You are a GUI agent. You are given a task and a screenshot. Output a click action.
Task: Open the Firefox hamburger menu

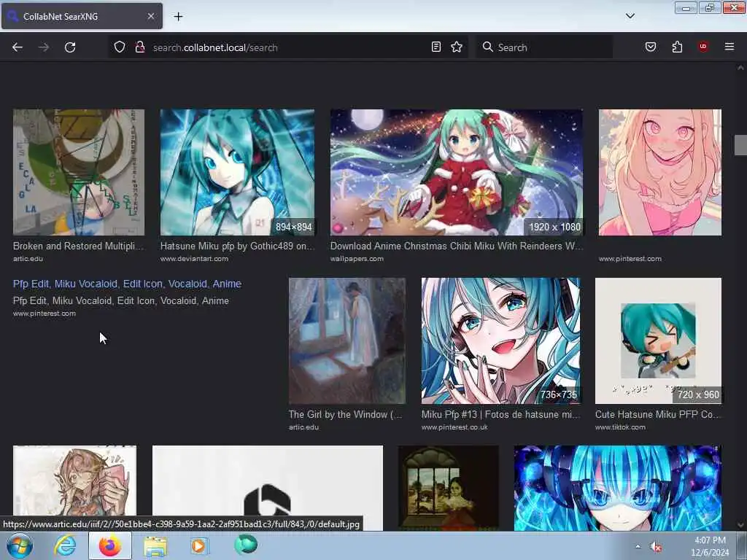pyautogui.click(x=729, y=47)
